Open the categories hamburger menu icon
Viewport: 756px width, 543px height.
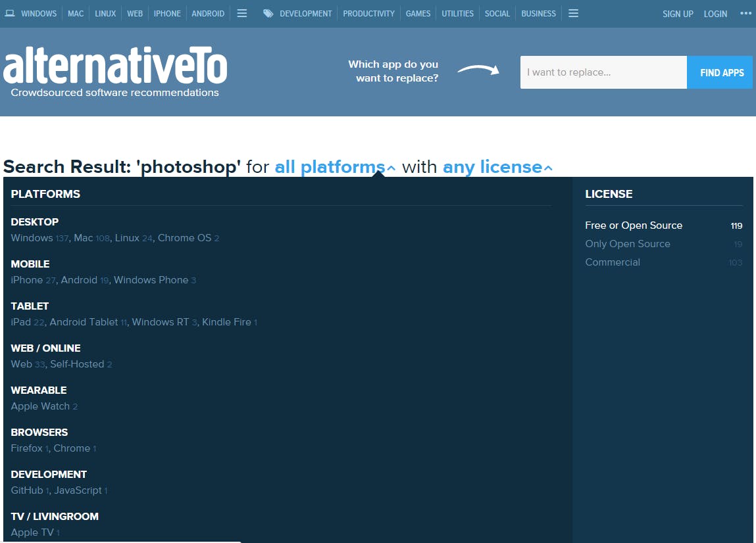(573, 14)
